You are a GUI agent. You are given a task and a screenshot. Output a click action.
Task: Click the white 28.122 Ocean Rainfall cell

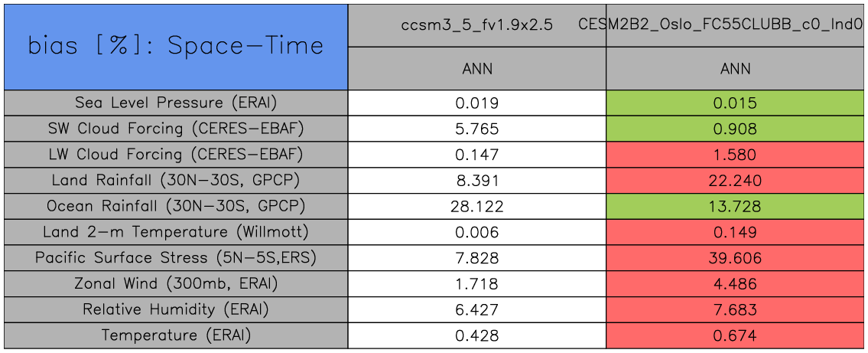point(477,207)
